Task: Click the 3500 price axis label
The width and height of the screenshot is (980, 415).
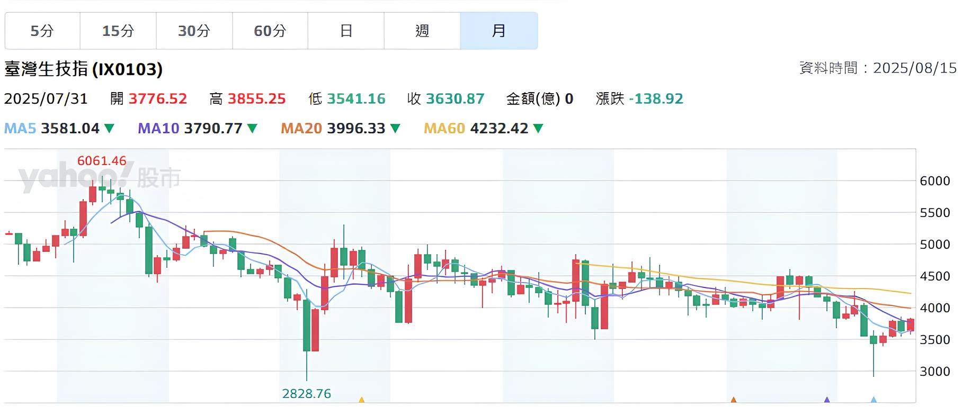Action: tap(935, 340)
